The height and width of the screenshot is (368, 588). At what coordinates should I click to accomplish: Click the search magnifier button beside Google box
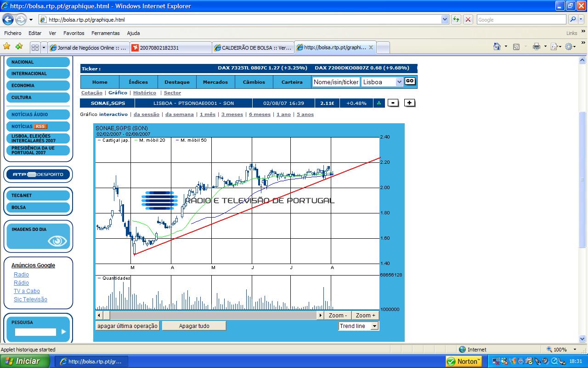pyautogui.click(x=572, y=19)
